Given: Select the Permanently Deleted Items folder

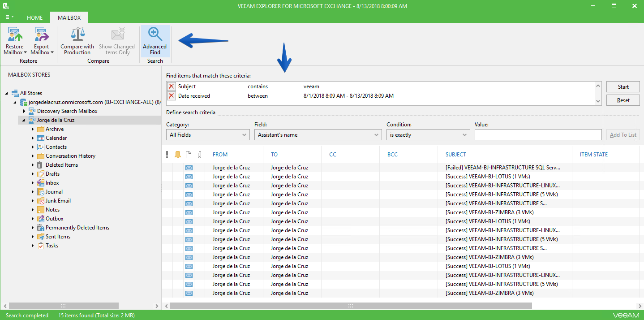Looking at the screenshot, I should click(x=73, y=228).
